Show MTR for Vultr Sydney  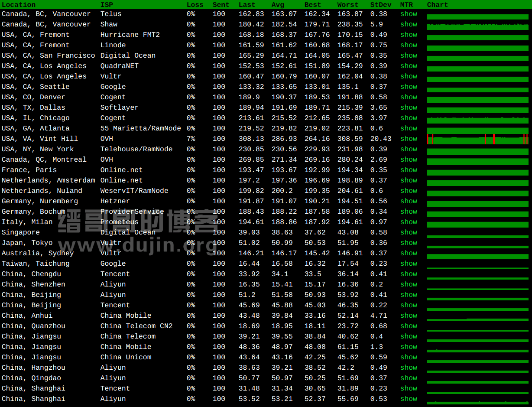[x=409, y=253]
